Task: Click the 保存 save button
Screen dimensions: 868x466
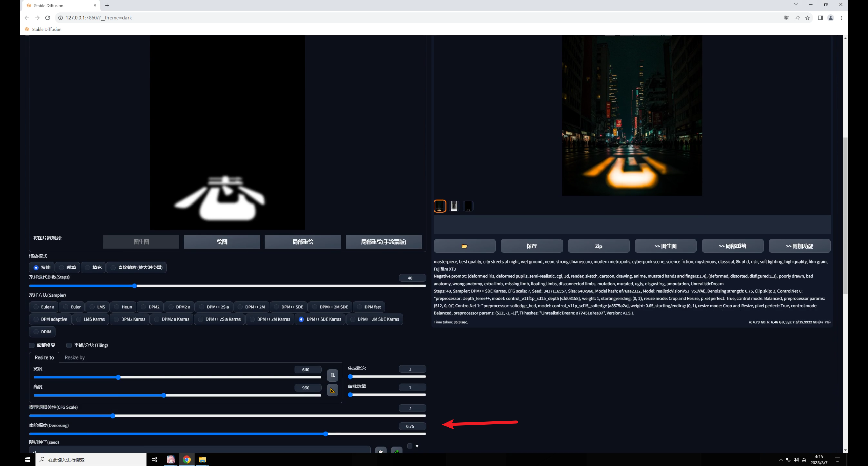Action: 531,246
